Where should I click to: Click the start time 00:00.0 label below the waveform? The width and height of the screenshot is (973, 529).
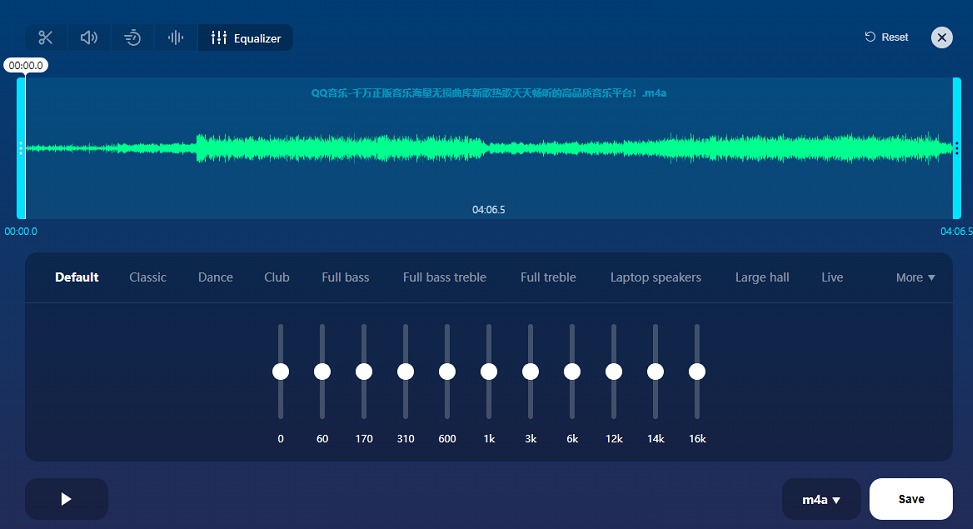21,231
